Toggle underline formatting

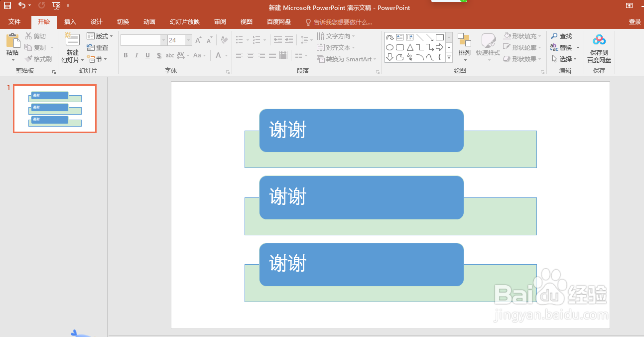tap(146, 55)
